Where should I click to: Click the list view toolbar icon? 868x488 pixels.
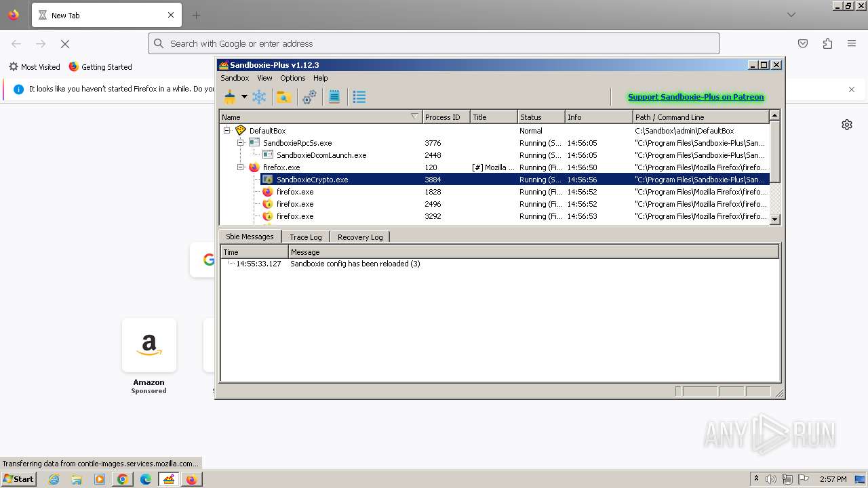(x=359, y=97)
